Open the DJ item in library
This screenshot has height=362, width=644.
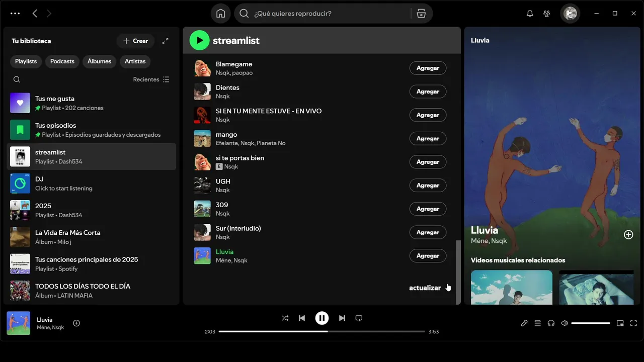coord(92,184)
